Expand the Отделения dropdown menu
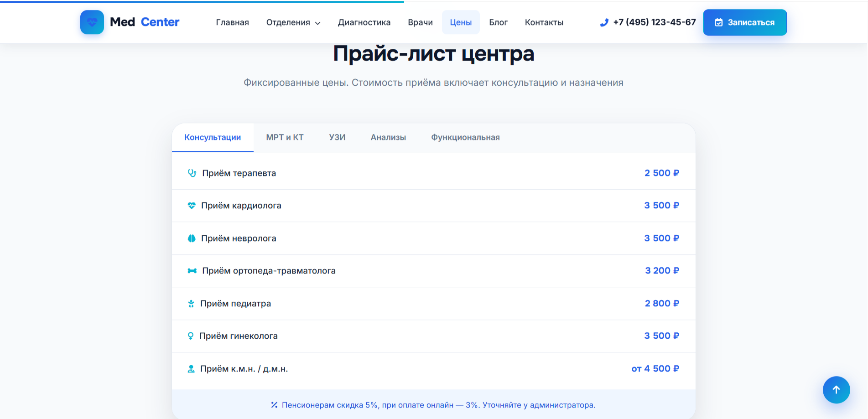Screen dimensions: 868x419 [293, 22]
